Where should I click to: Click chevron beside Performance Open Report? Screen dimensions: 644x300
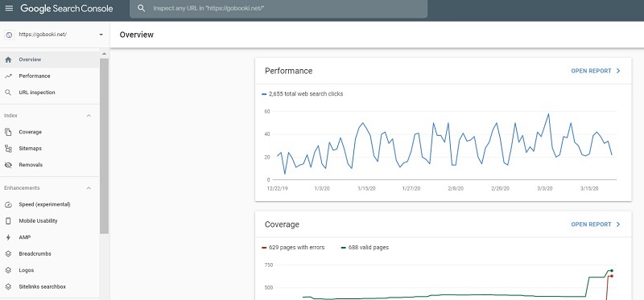coord(618,71)
